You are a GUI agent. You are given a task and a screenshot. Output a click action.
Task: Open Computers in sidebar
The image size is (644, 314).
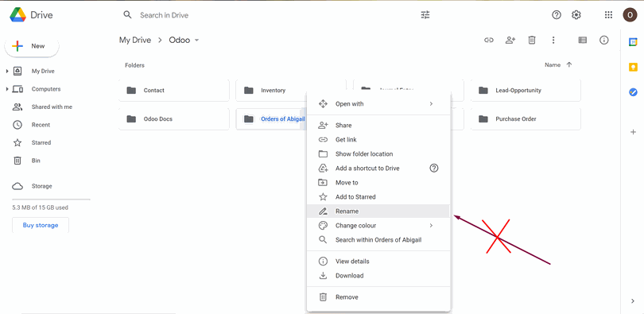[x=46, y=89]
